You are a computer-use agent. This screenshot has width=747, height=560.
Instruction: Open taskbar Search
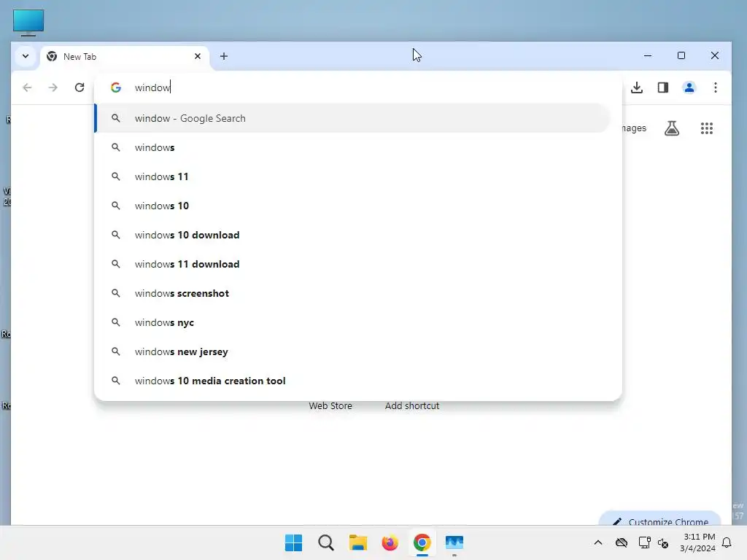(x=326, y=542)
